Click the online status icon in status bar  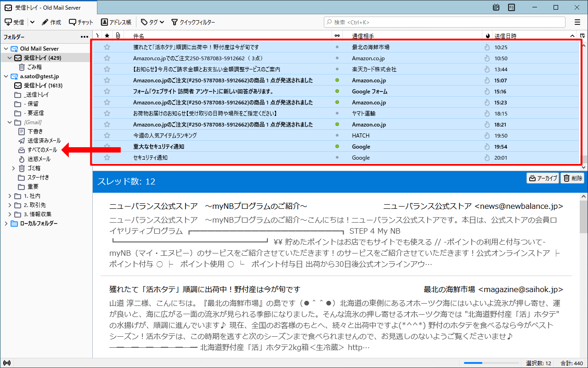click(x=6, y=363)
